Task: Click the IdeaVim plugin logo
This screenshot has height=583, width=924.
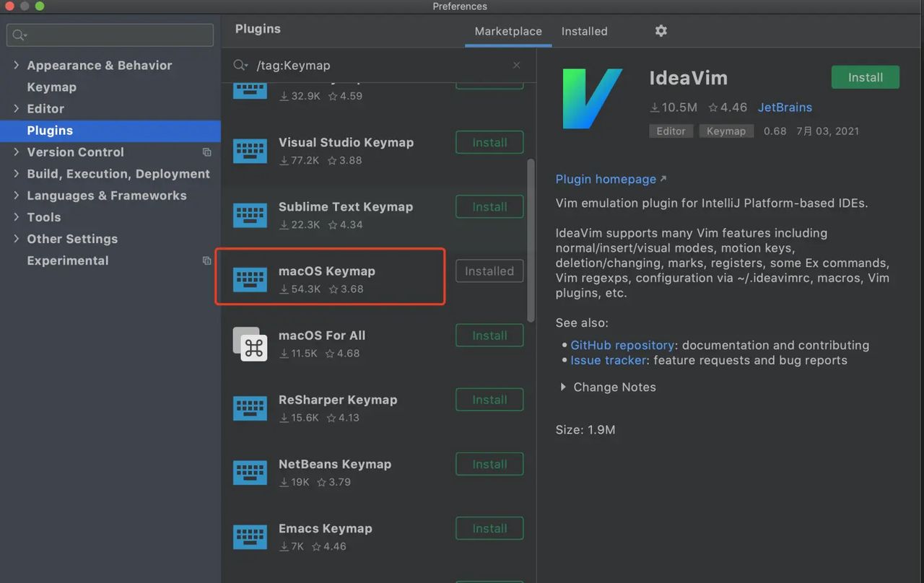Action: click(593, 99)
